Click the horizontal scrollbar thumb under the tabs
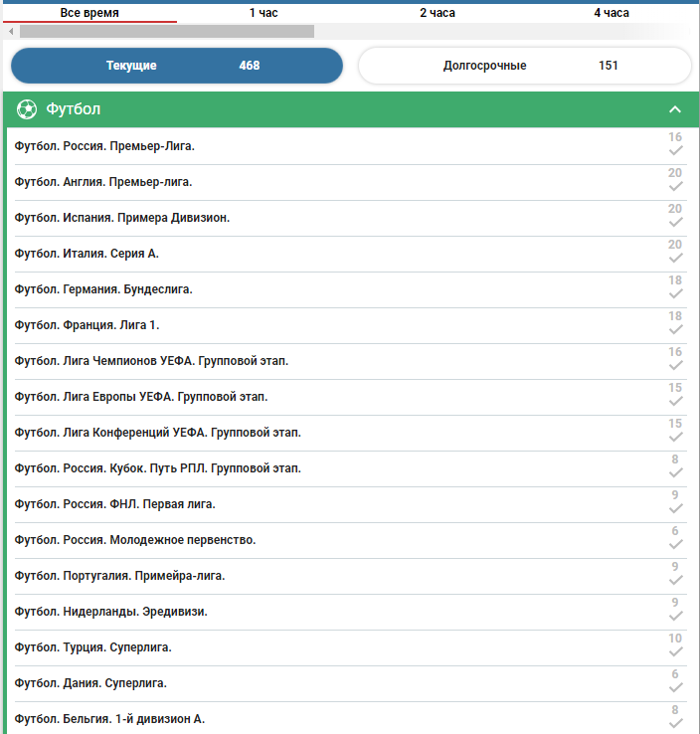This screenshot has height=734, width=700. [167, 32]
